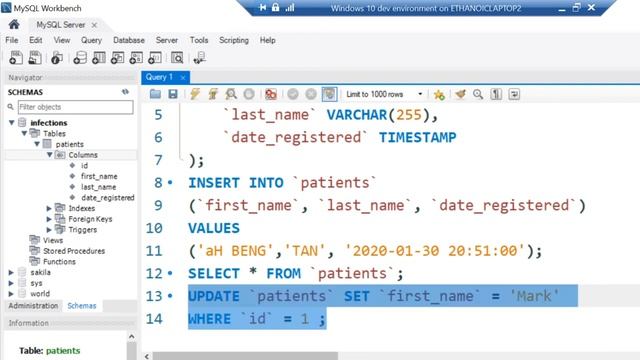Click the Filter objects search field
Image resolution: width=640 pixels, height=360 pixels.
[76, 107]
